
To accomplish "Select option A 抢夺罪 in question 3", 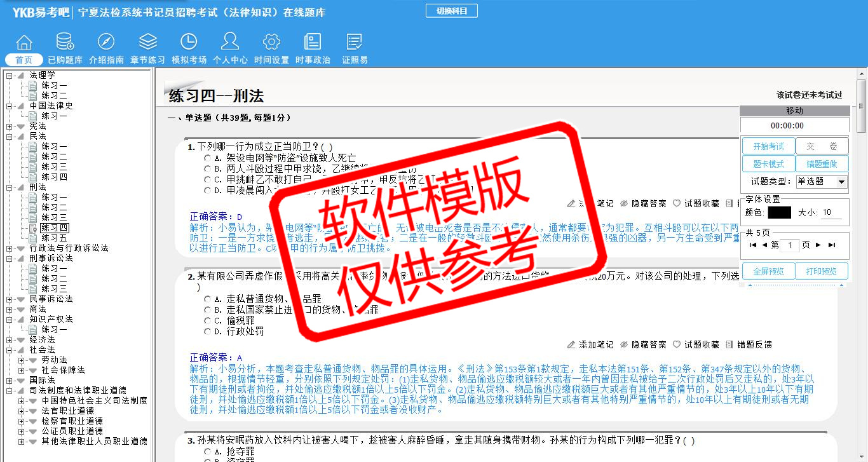I will pos(207,451).
